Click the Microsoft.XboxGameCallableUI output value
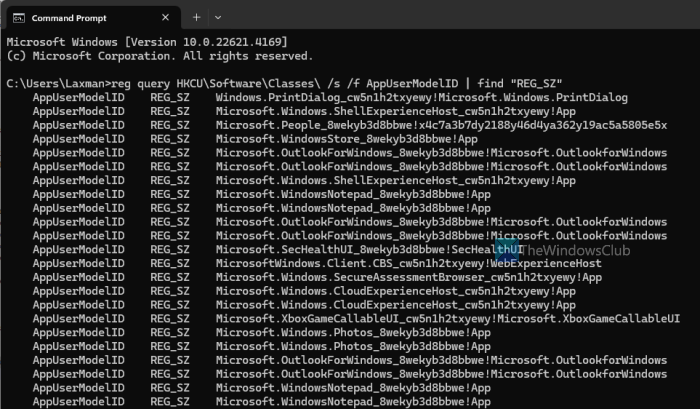 (448, 319)
